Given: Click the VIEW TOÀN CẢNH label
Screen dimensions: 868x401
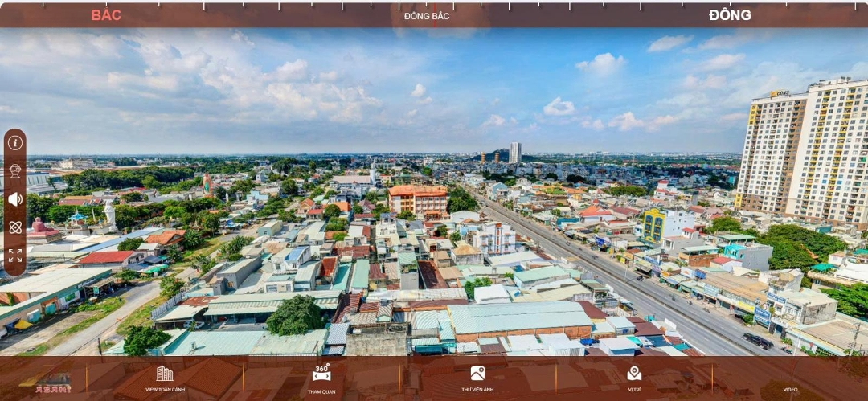Looking at the screenshot, I should 165,390.
